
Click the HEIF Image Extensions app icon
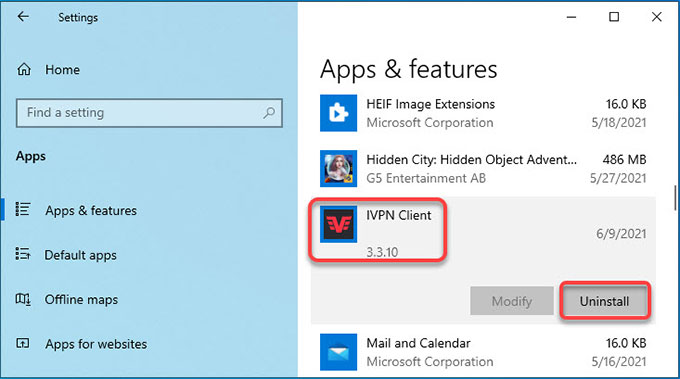tap(338, 113)
